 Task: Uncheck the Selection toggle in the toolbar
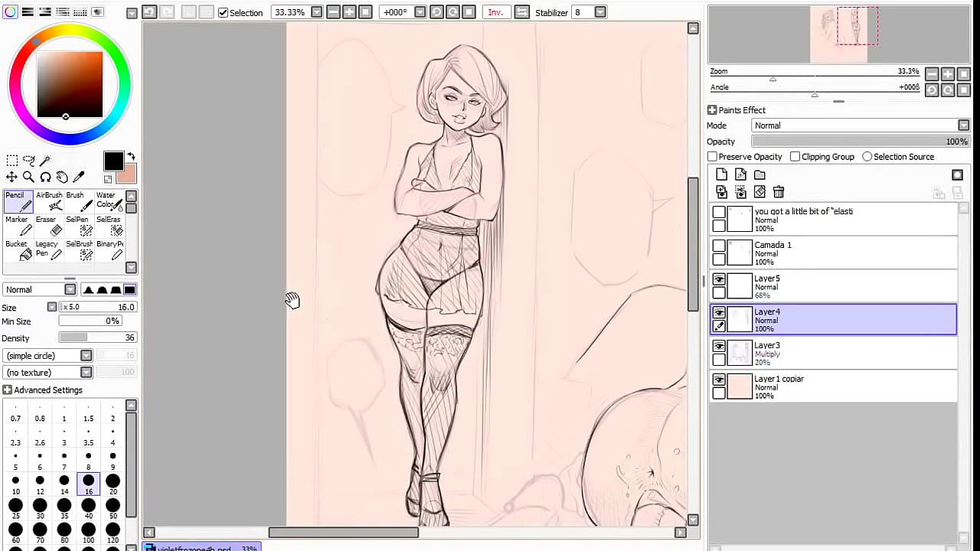click(x=222, y=12)
